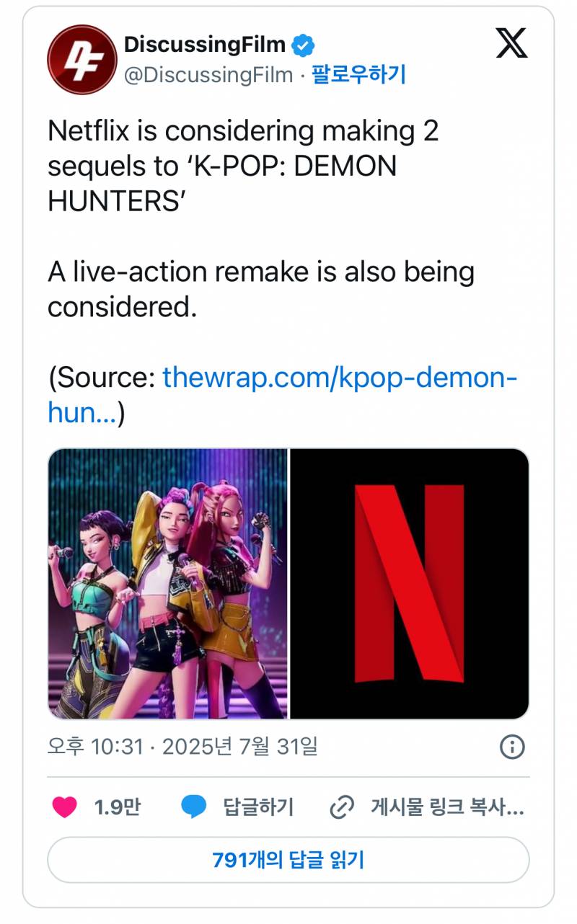This screenshot has height=924, width=577.
Task: Click the blue reply bubble icon
Action: click(193, 807)
